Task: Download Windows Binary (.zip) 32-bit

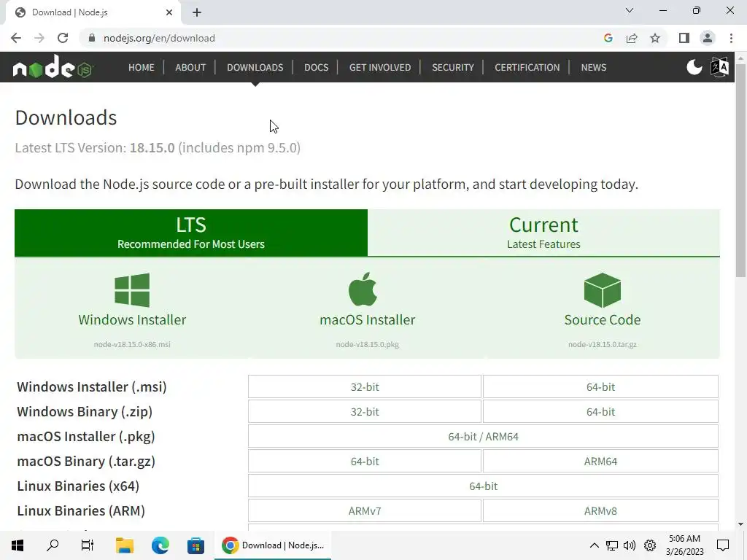Action: click(365, 411)
